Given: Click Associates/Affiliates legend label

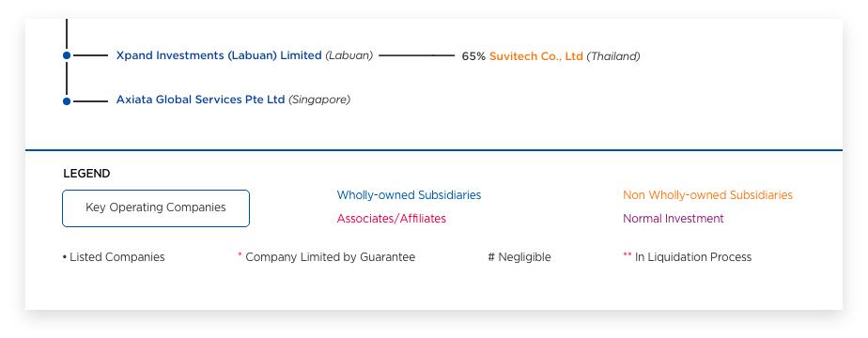Looking at the screenshot, I should click(x=392, y=219).
